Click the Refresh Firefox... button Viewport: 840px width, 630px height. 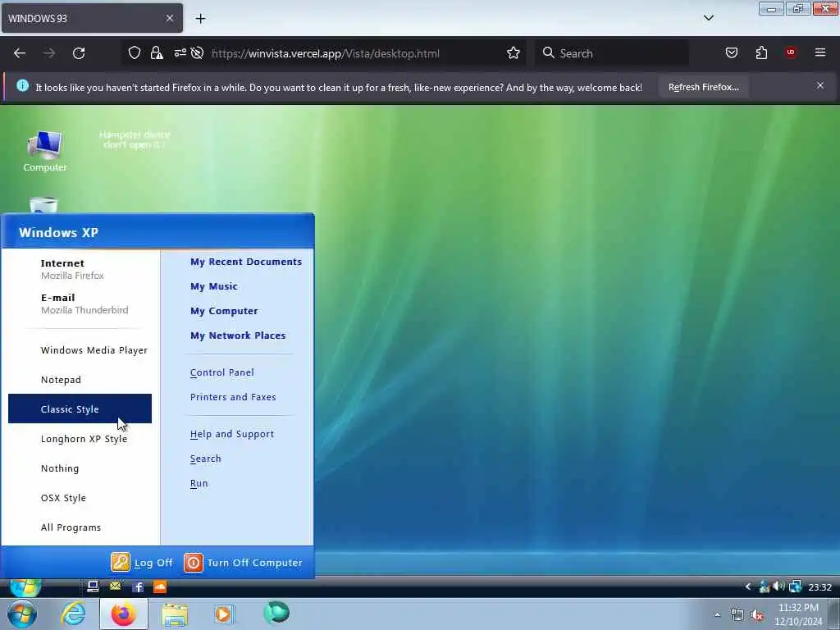point(703,87)
